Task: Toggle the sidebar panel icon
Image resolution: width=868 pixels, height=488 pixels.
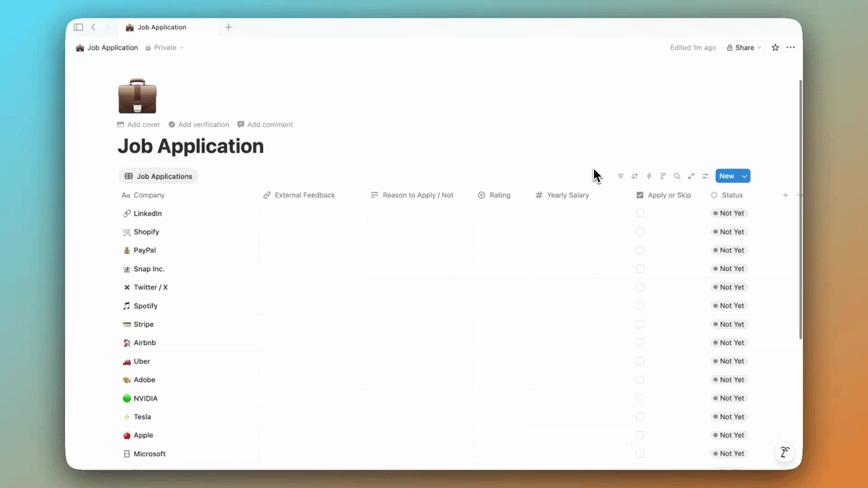Action: 78,27
